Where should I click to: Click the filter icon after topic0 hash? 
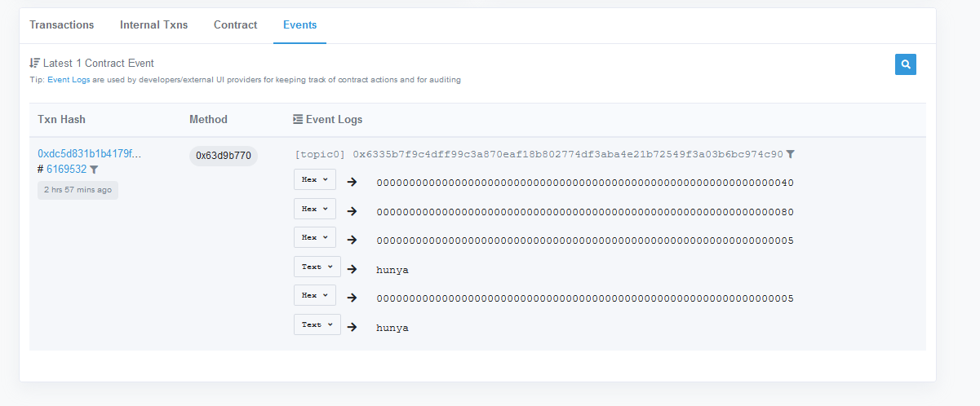(790, 154)
